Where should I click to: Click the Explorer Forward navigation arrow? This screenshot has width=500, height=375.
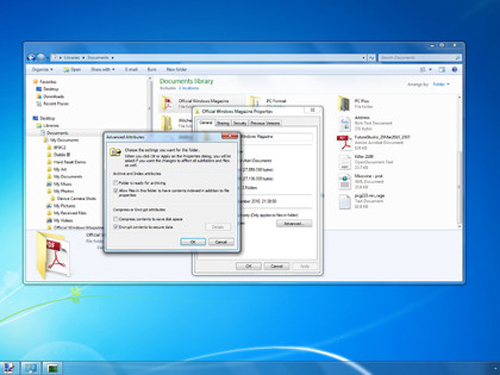coord(41,58)
